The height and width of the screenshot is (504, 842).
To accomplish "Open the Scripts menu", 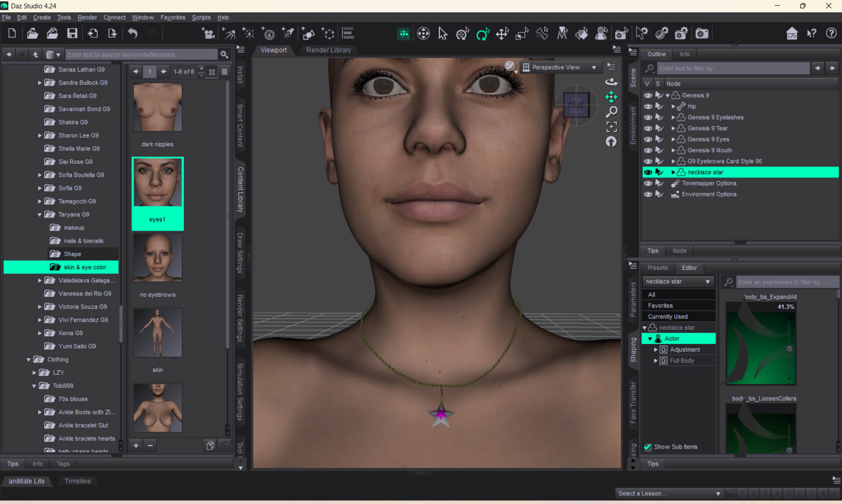I will 201,17.
